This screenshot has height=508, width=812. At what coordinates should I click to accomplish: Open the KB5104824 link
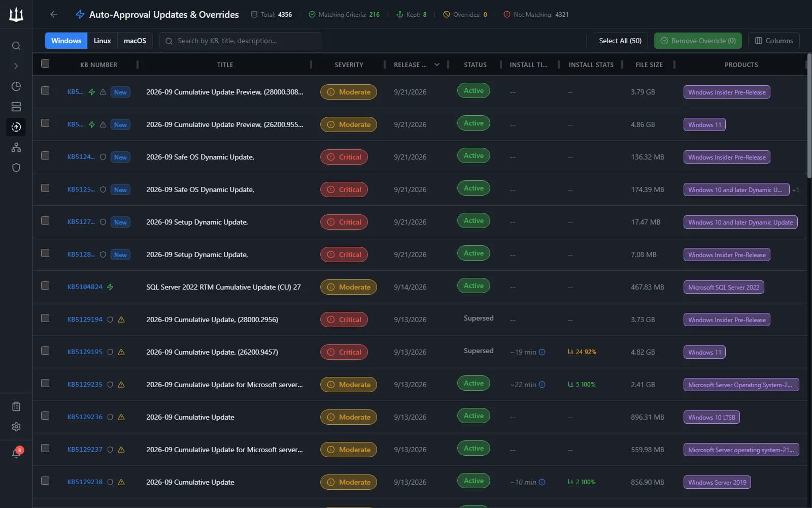coord(85,287)
